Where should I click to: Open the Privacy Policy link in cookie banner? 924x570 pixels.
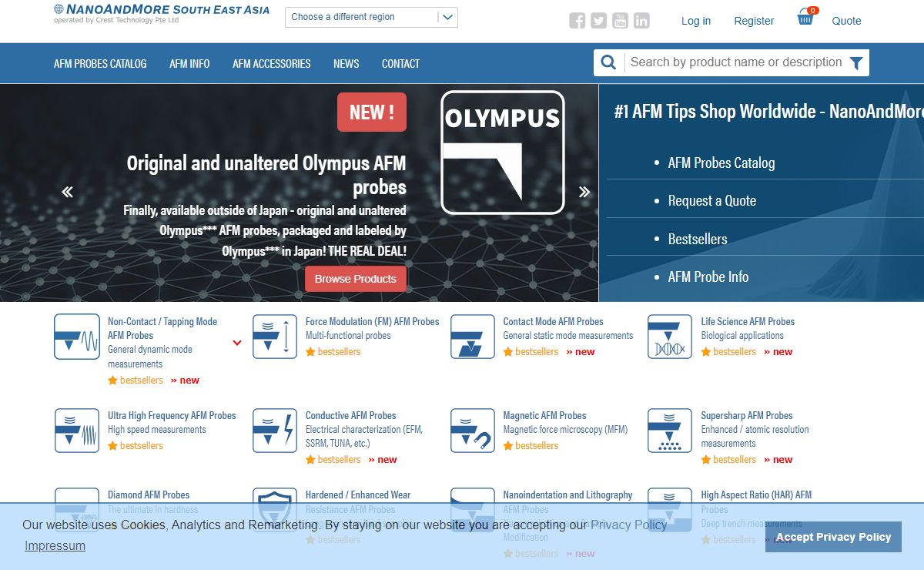pos(628,525)
